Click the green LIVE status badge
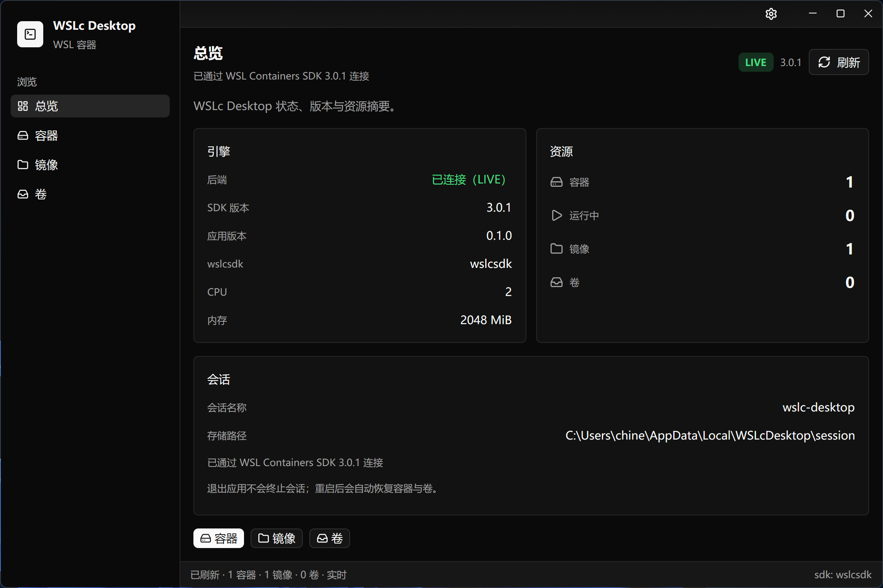This screenshot has width=883, height=588. point(756,62)
